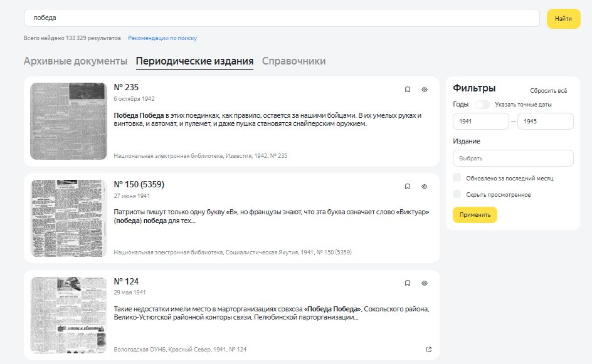The image size is (592, 364).
Task: Click source line 'Вологодская ОУНБ, Красный Север'
Action: point(162,350)
